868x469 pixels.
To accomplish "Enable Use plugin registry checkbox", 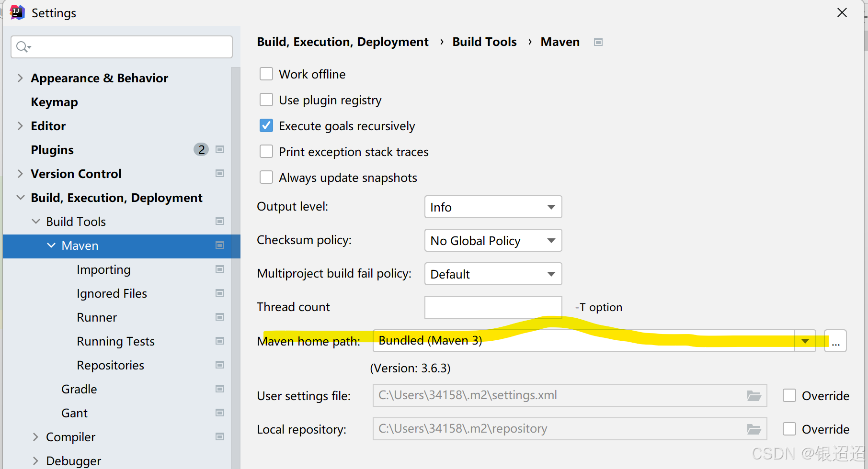I will coord(266,100).
